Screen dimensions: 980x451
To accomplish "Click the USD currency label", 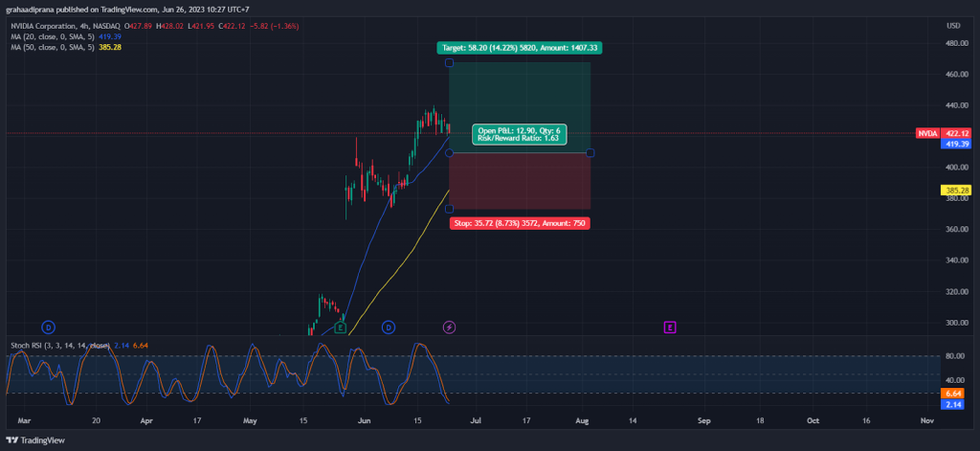I will (x=953, y=26).
